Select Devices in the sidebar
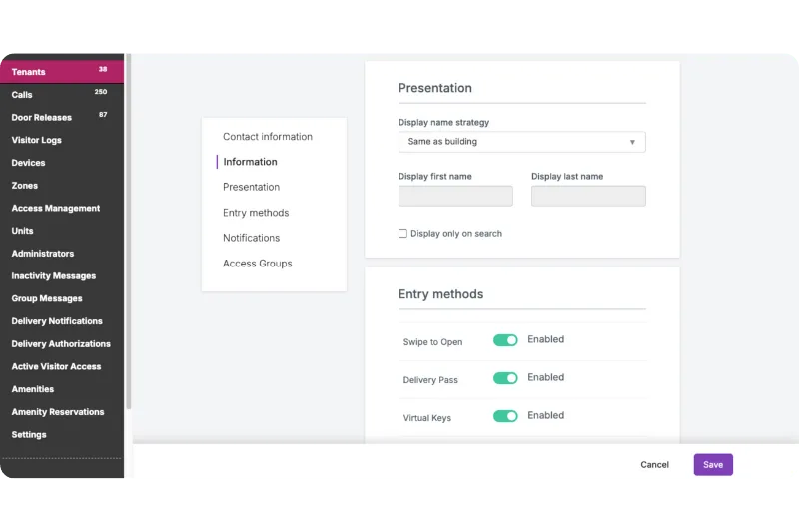 pos(29,163)
